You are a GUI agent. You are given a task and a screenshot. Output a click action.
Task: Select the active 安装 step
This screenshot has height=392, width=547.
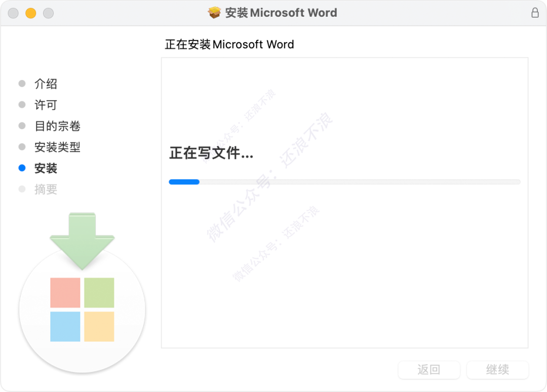point(46,168)
